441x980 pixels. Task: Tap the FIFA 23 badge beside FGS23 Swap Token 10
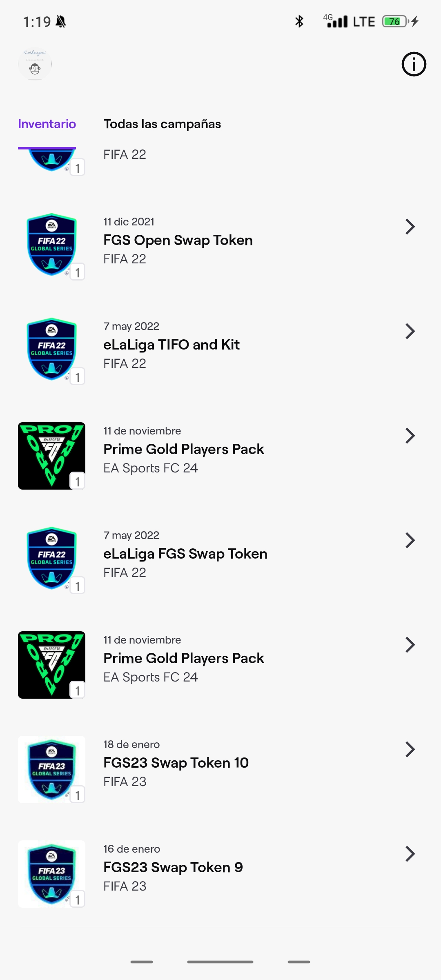click(51, 769)
